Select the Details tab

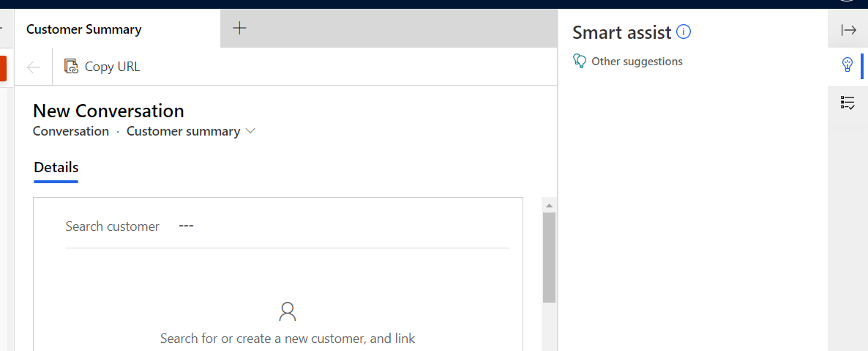56,167
